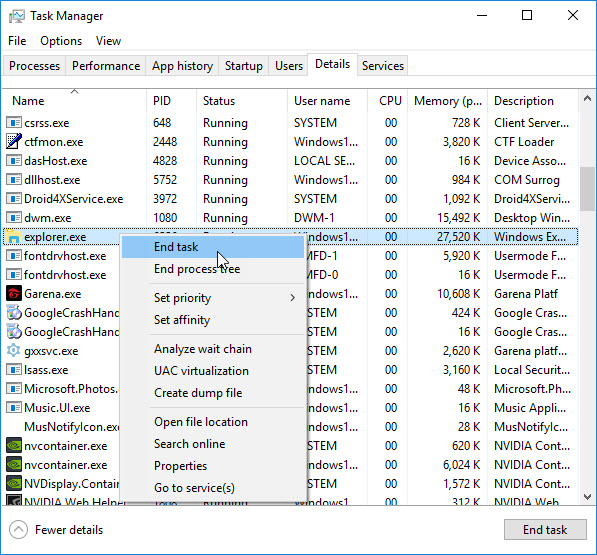Switch to the Startup tab
The width and height of the screenshot is (597, 555).
pos(244,66)
